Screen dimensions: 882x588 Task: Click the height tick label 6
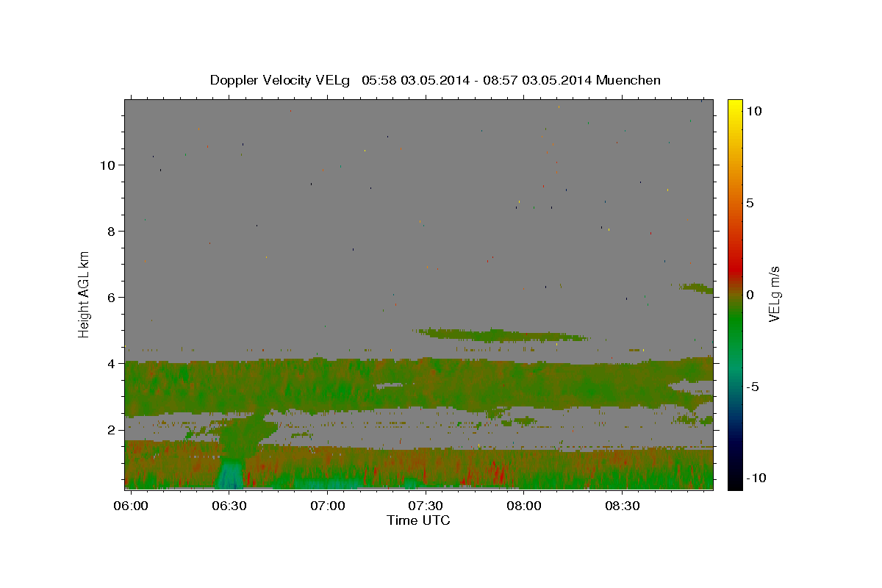[110, 297]
